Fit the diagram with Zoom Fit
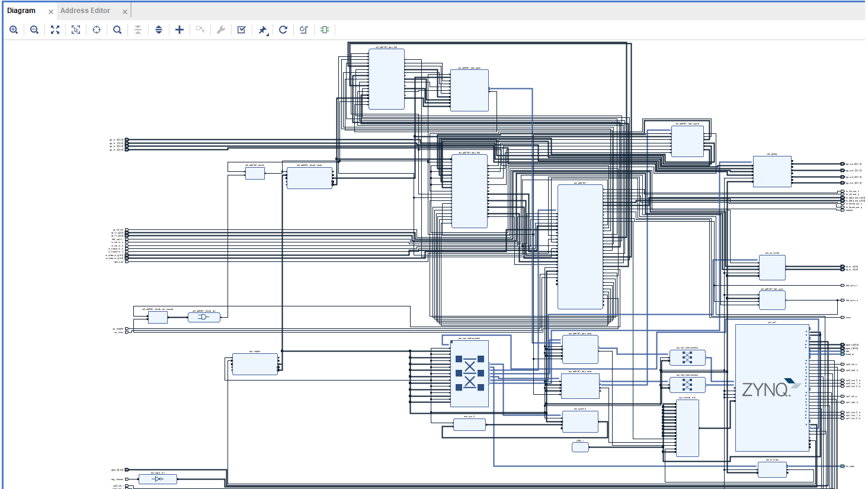This screenshot has height=489, width=868. [x=55, y=30]
